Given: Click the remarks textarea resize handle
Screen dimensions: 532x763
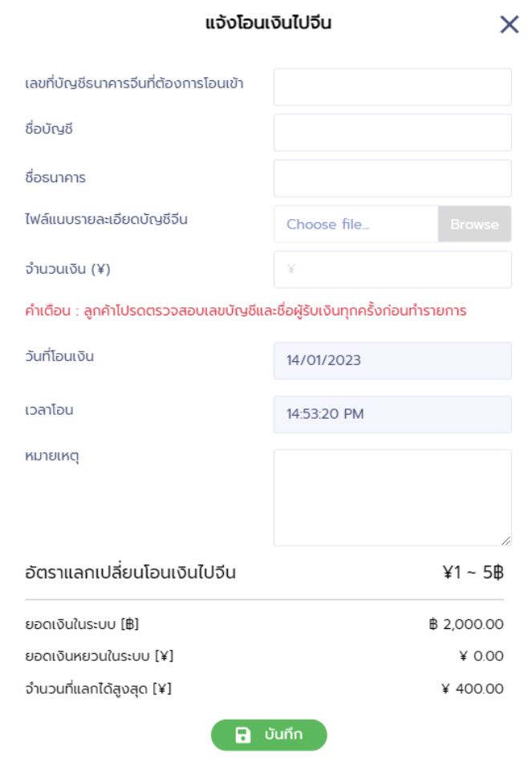Looking at the screenshot, I should (506, 541).
